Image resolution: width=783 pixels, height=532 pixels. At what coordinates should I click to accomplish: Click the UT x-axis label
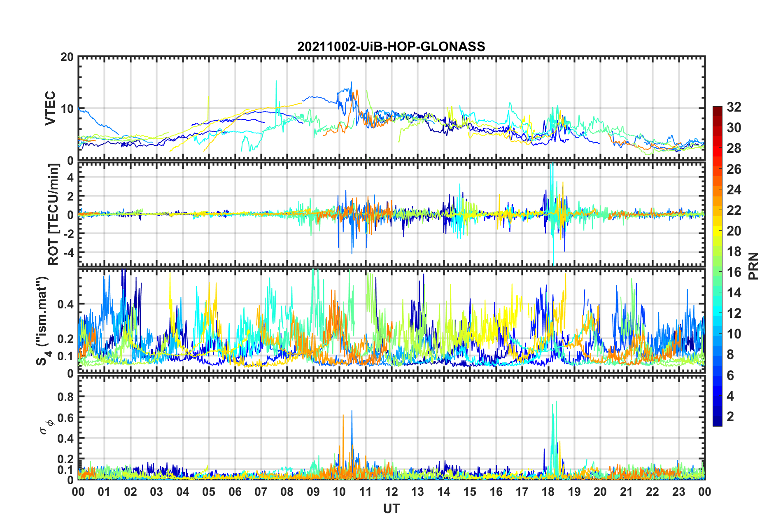391,509
